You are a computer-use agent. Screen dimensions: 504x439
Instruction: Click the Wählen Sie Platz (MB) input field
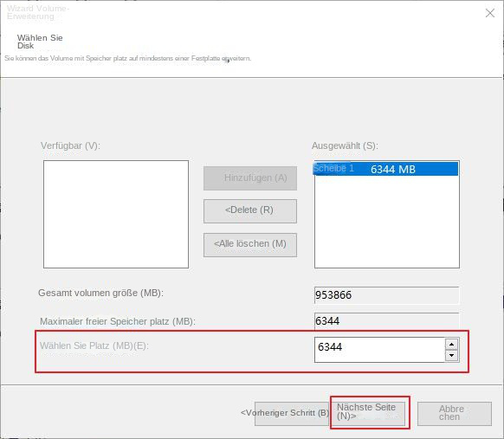[x=379, y=350]
